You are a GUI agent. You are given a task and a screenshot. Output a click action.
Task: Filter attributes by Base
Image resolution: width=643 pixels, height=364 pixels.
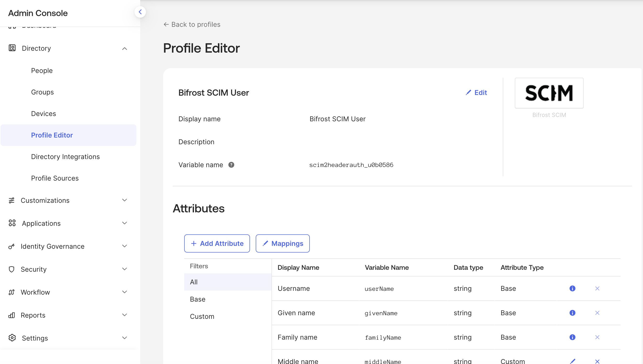point(228,299)
